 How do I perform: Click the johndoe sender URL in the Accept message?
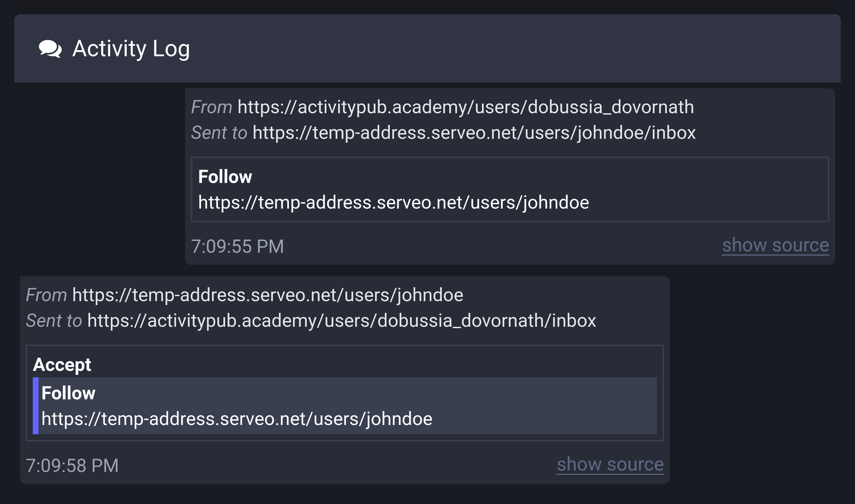coord(268,294)
